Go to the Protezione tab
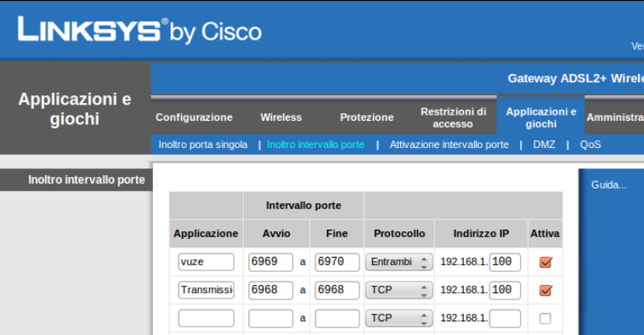The image size is (644, 335). tap(367, 117)
